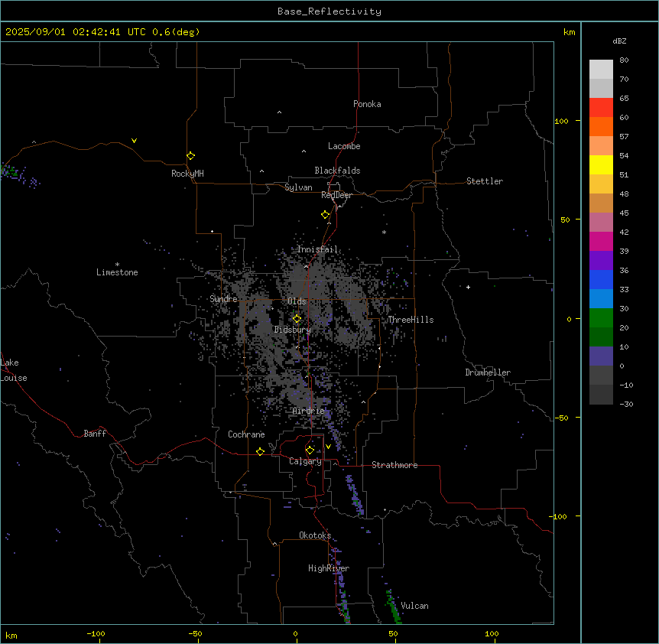The image size is (659, 644).
Task: Click the white caret marker below Okotoks label
Action: pyautogui.click(x=275, y=544)
